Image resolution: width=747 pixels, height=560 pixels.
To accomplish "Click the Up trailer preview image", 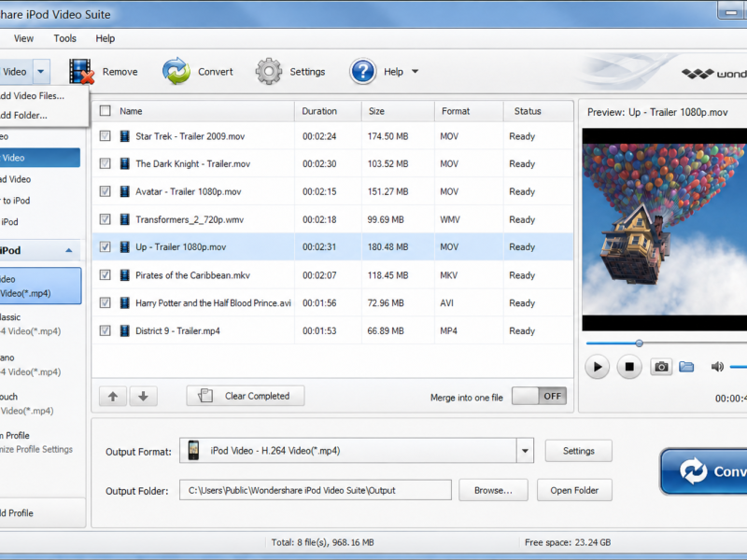I will point(665,229).
